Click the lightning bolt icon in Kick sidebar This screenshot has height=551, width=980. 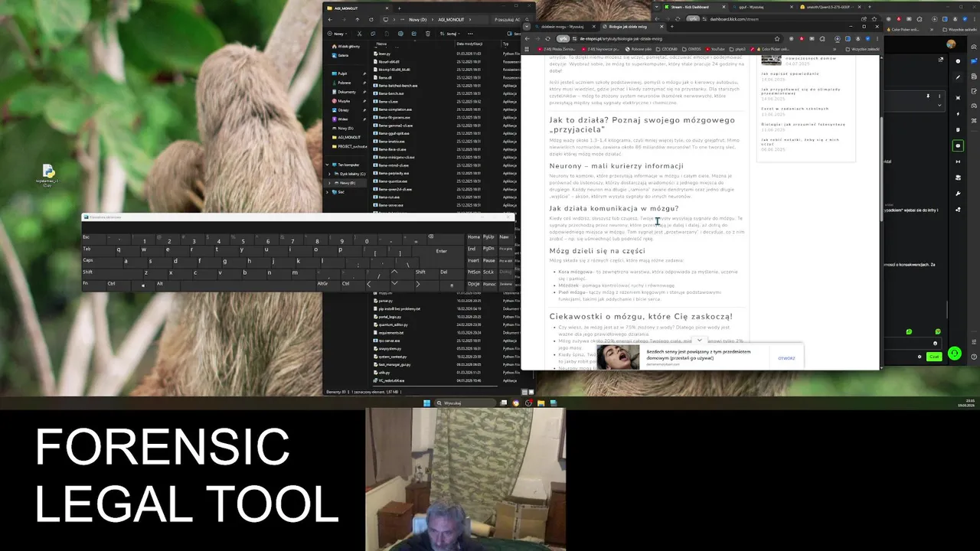pos(958,113)
